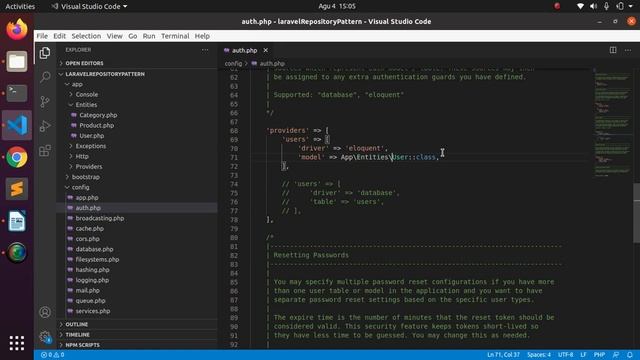The image size is (640, 360).
Task: Change language mode PHP in status bar
Action: (599, 355)
